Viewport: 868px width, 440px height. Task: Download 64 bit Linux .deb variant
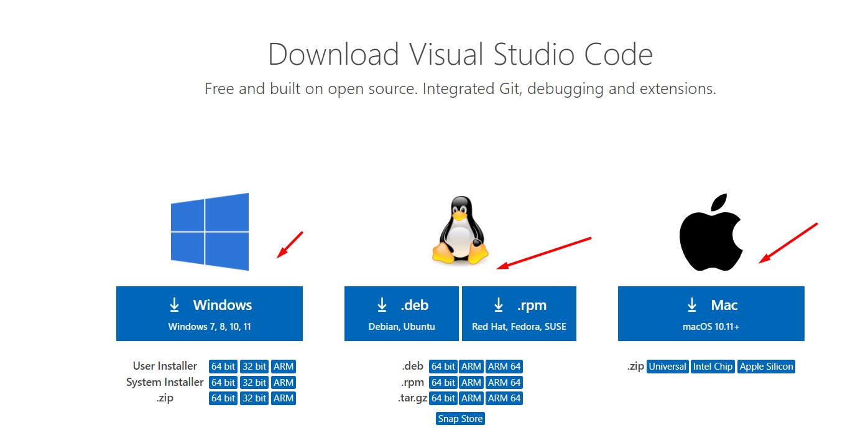pyautogui.click(x=443, y=367)
